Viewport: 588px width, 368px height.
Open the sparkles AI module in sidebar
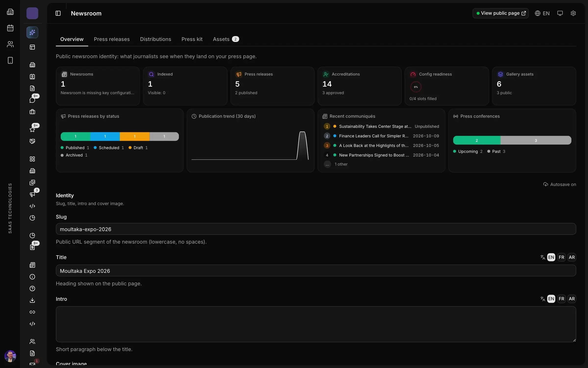pyautogui.click(x=32, y=32)
